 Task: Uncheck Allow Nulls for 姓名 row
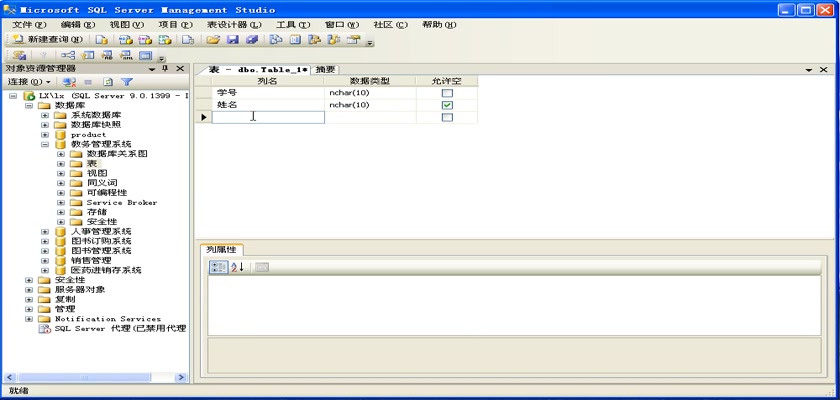click(x=447, y=105)
